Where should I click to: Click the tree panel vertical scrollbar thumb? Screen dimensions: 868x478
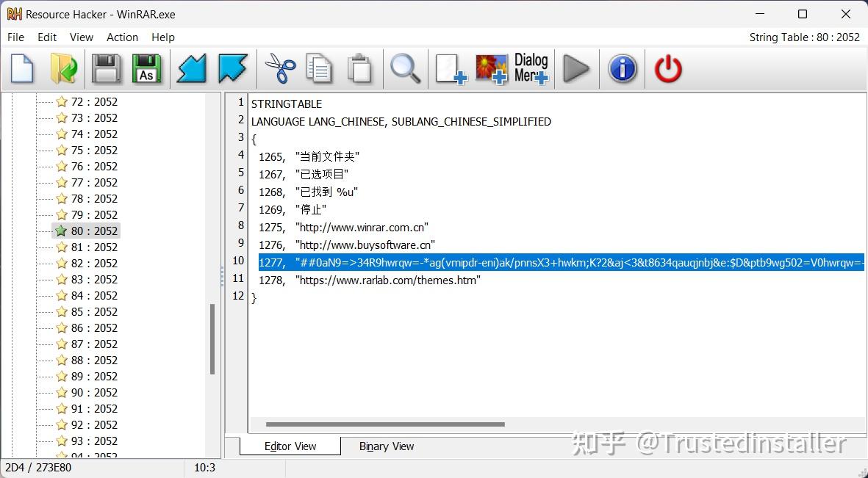(x=212, y=339)
